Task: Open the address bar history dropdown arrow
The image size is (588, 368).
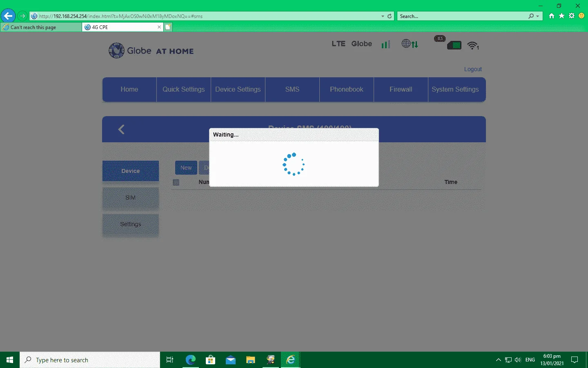Action: click(383, 16)
